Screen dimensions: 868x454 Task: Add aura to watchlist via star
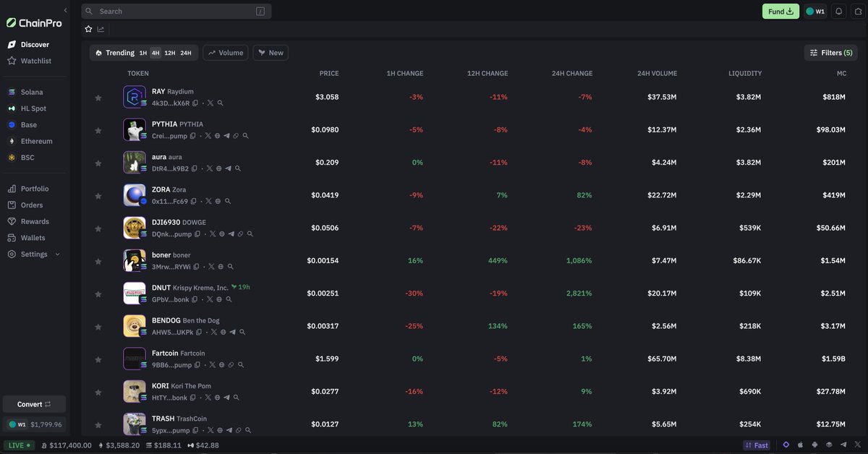click(98, 163)
